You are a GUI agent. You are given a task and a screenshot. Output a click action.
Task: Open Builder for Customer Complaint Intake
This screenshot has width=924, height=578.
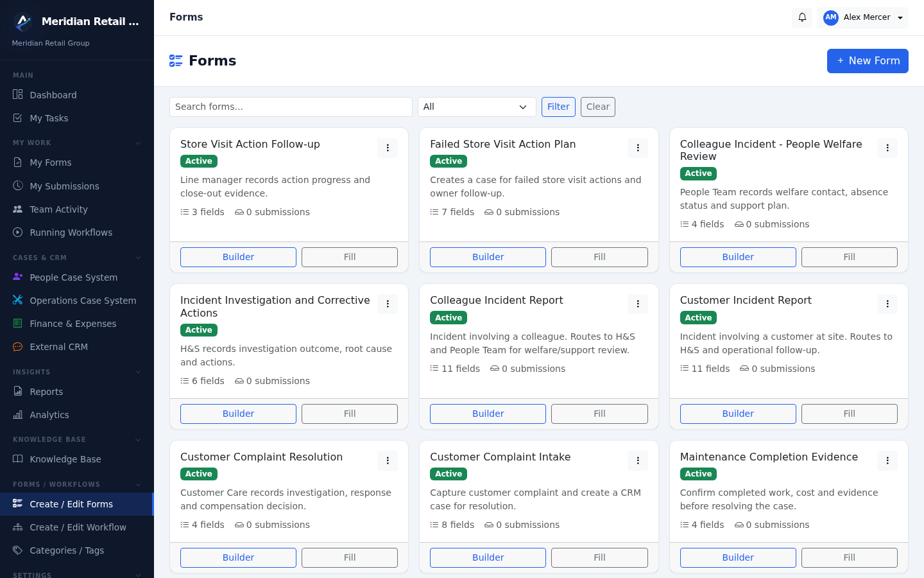488,557
